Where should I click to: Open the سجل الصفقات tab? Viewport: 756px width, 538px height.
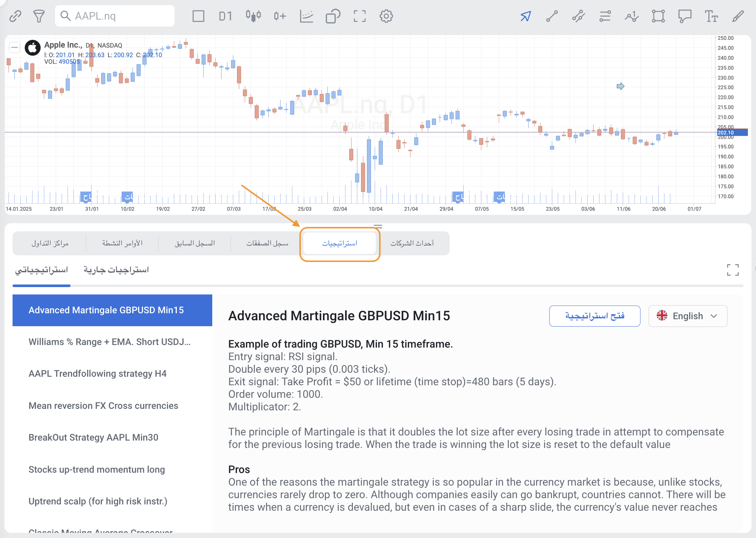267,243
